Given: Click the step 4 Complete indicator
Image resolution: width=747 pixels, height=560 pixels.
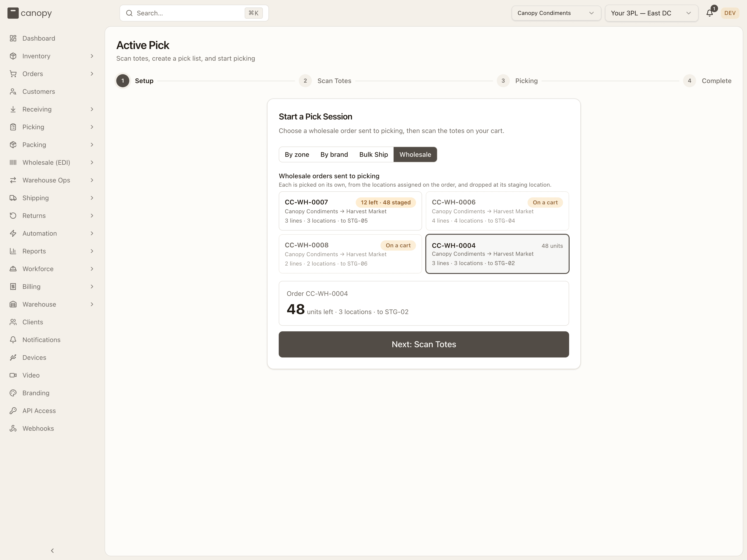Looking at the screenshot, I should click(x=707, y=81).
